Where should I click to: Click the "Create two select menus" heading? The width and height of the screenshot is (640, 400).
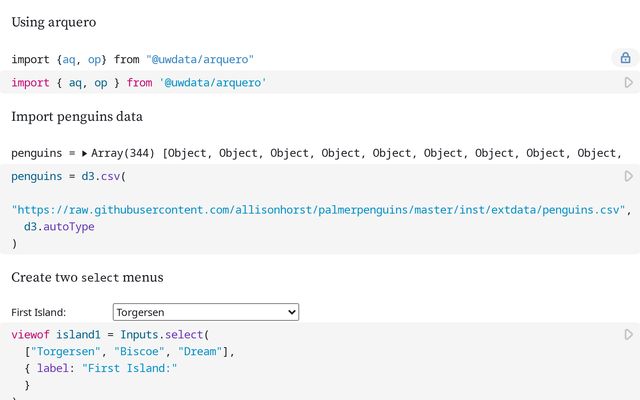tap(87, 276)
